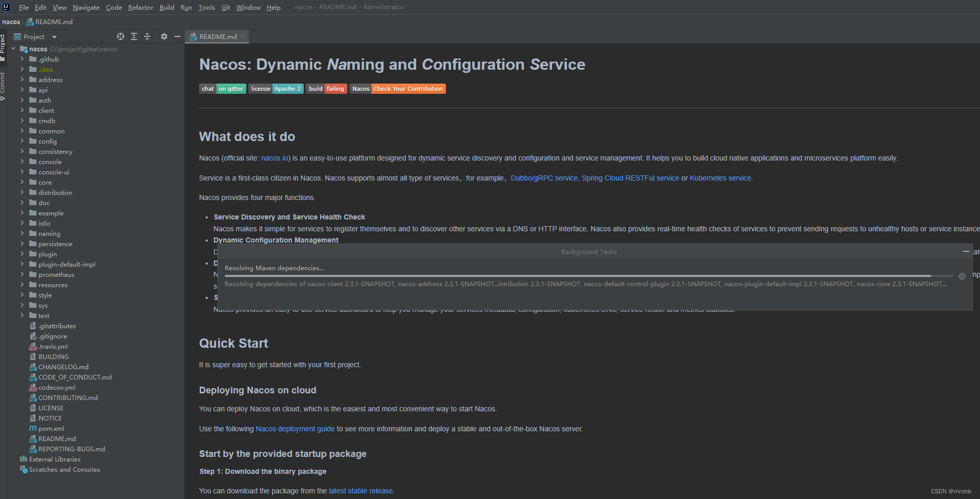
Task: Select CONTRIBUTING.md in the tree
Action: point(64,398)
